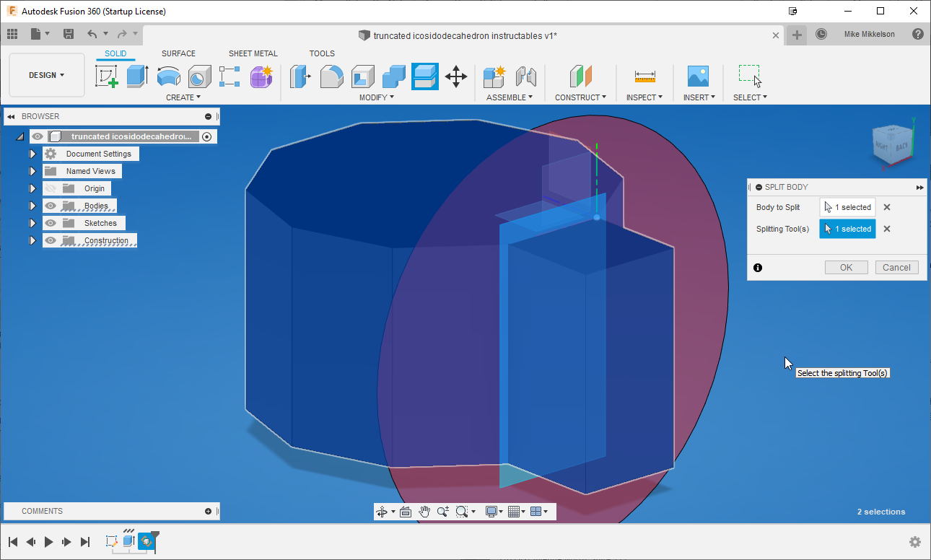
Task: Activate the Zoom tool in the navigation bar
Action: pyautogui.click(x=442, y=511)
